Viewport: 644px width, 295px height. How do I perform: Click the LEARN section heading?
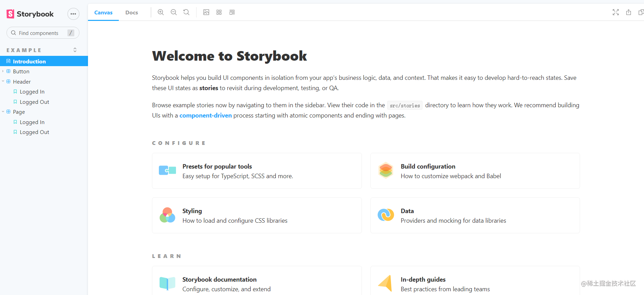point(167,256)
